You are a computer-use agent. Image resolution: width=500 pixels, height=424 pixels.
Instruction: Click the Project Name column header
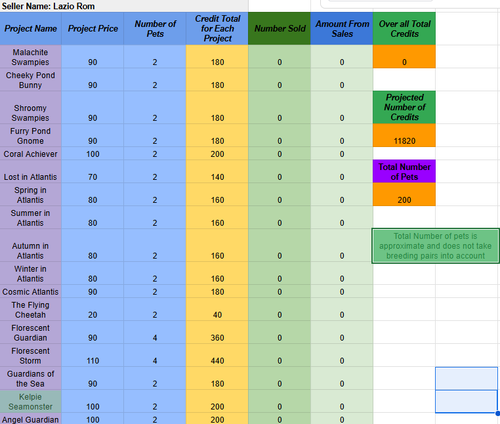(31, 29)
